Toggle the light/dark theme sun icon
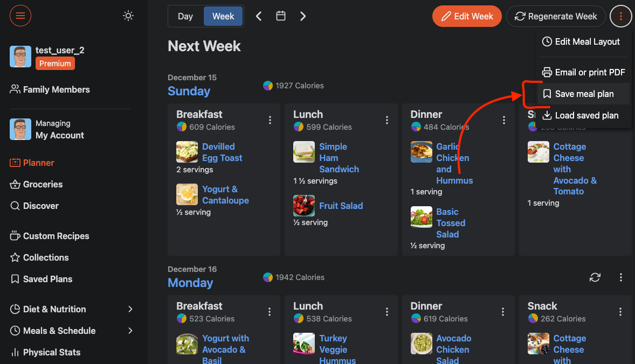This screenshot has height=364, width=635. 128,16
